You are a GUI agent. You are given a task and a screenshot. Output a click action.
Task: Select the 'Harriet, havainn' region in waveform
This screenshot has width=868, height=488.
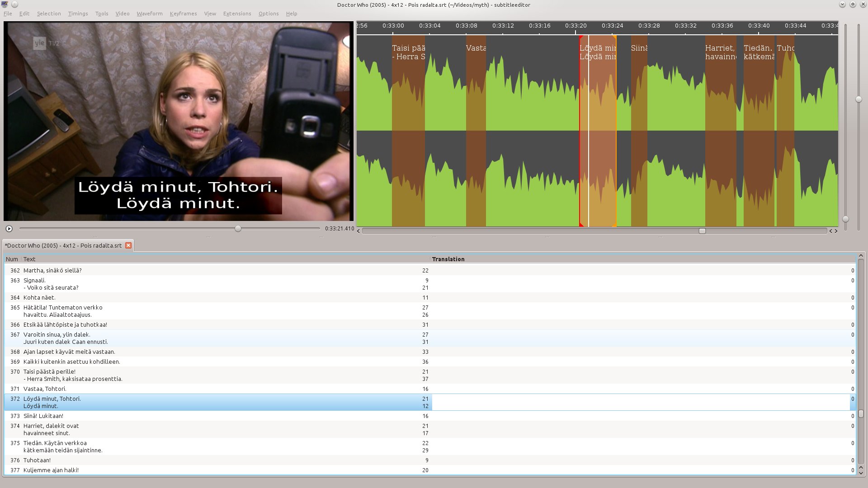click(x=721, y=131)
